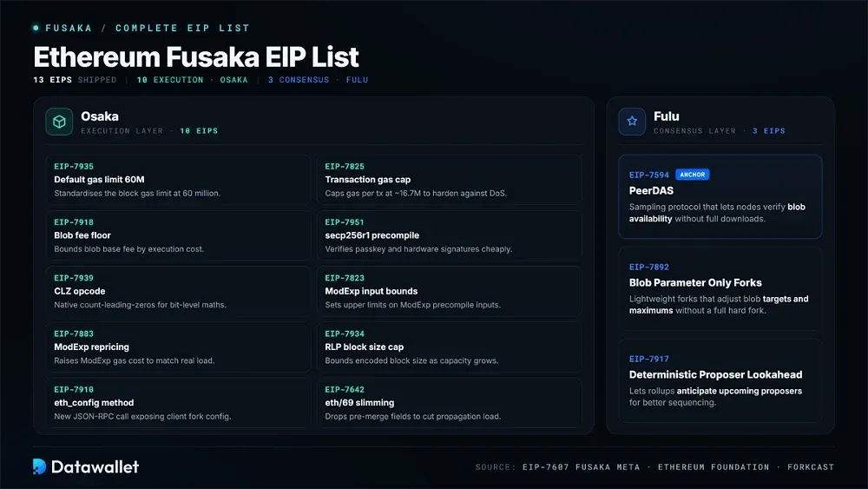Open the EIP-7935 Default gas limit card
This screenshot has width=868, height=489.
coord(178,180)
